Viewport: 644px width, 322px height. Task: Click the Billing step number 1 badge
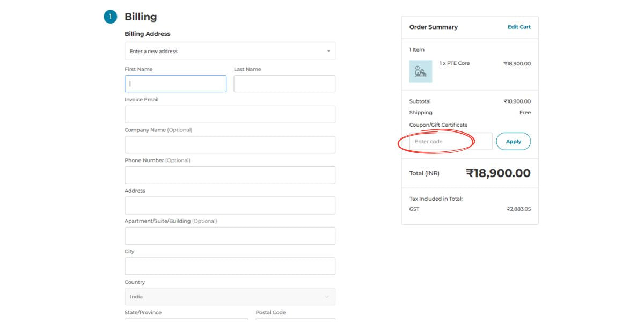pos(110,17)
